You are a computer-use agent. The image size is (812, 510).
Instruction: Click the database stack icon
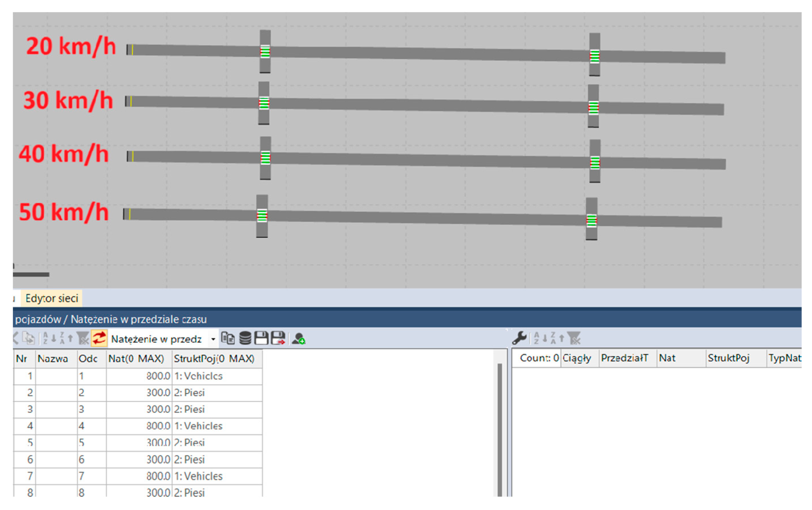245,338
